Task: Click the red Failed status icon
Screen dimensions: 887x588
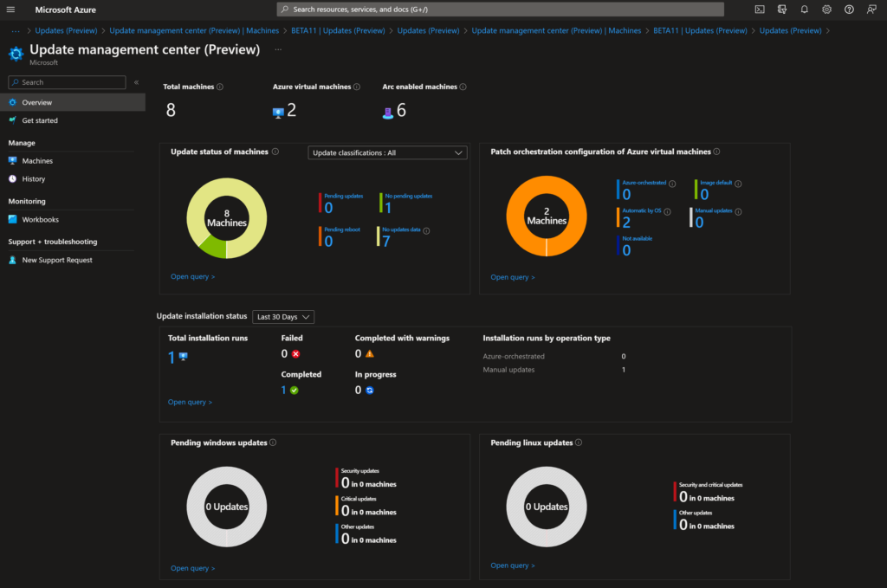Action: [296, 354]
